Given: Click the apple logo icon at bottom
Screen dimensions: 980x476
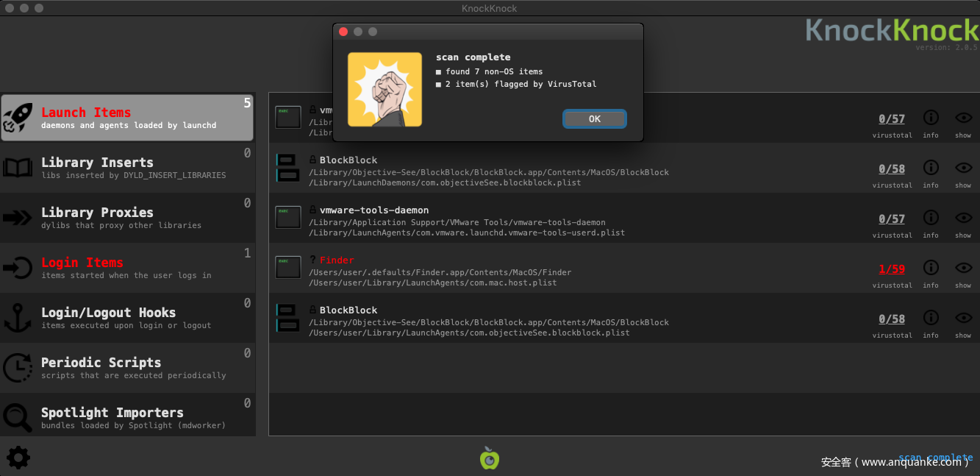Looking at the screenshot, I should coord(490,458).
